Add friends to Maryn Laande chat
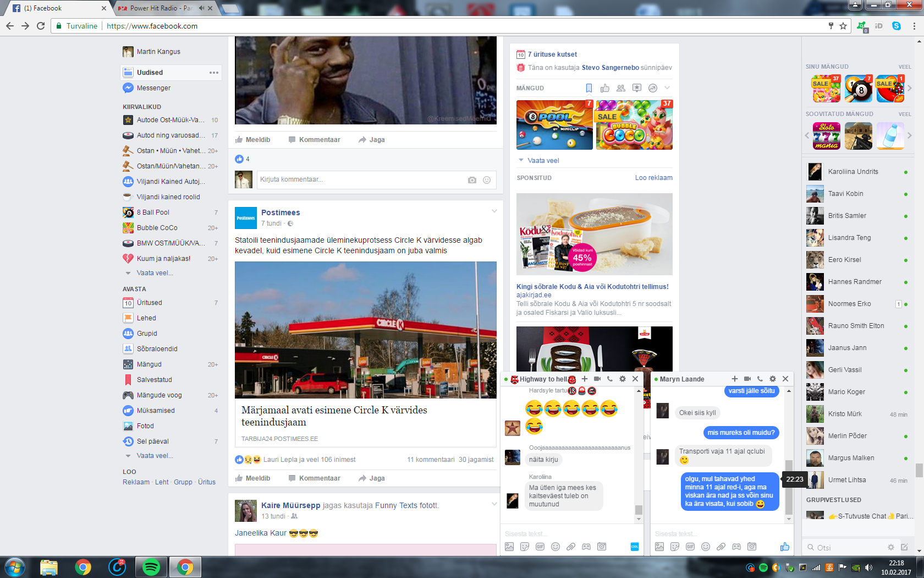 735,379
